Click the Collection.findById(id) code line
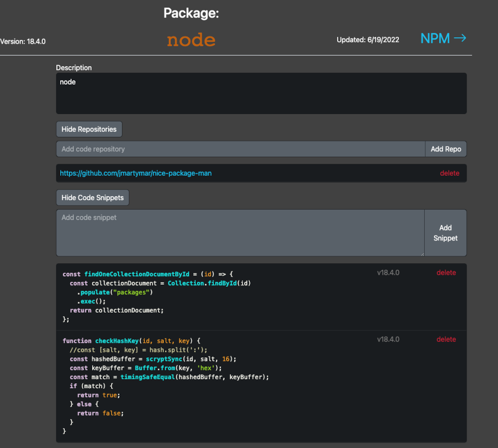Image resolution: width=498 pixels, height=448 pixels. 160,283
